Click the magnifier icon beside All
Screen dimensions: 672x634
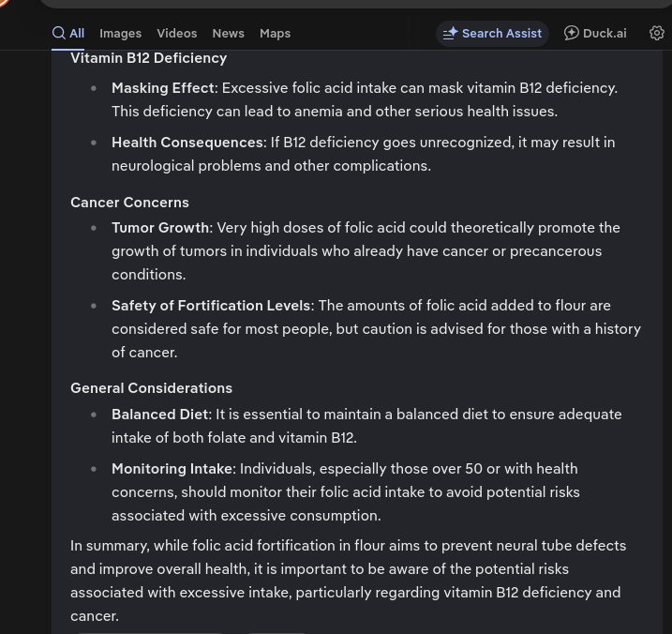tap(59, 33)
